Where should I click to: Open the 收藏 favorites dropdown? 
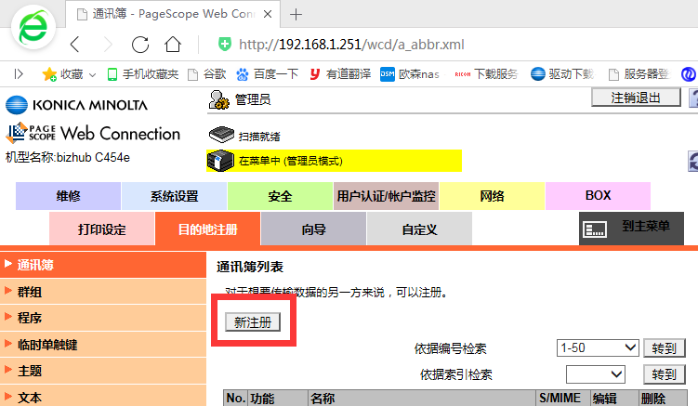(x=65, y=74)
